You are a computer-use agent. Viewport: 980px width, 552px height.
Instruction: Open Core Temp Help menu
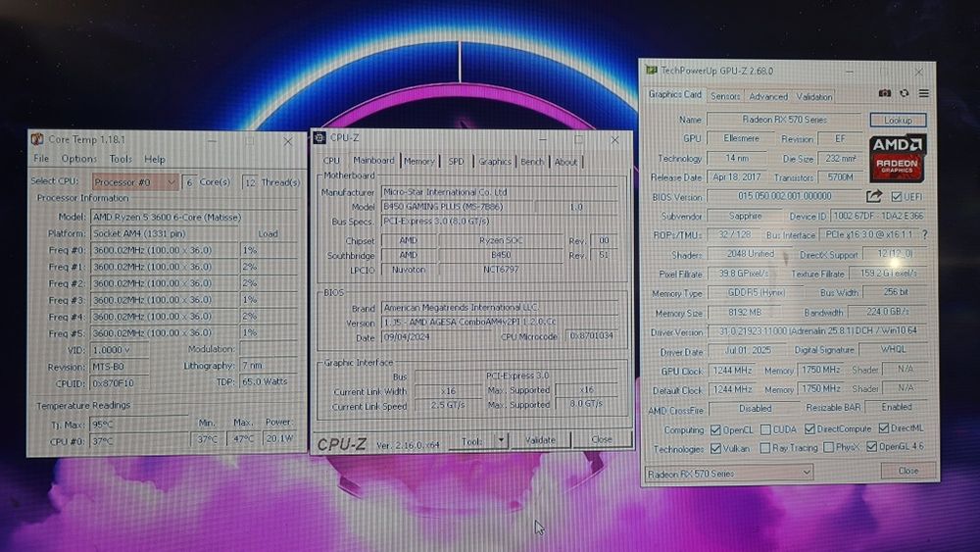[x=155, y=160]
